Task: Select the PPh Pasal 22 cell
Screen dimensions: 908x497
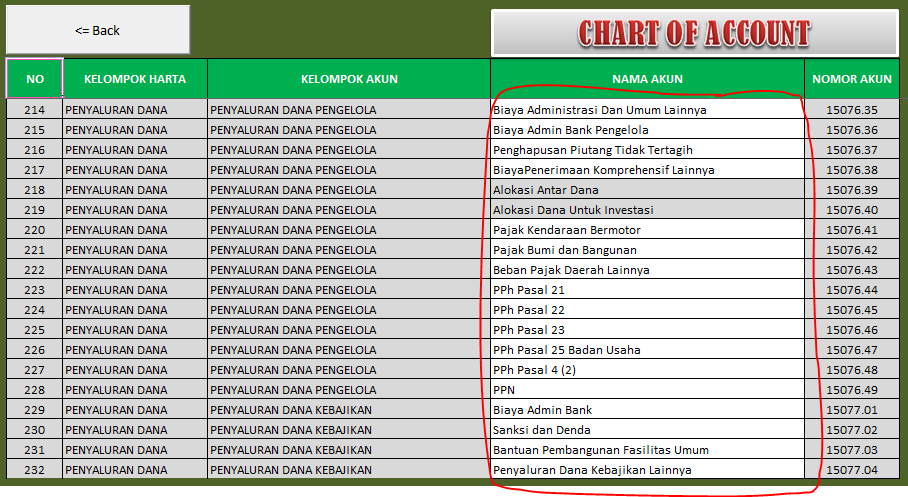Action: [x=647, y=309]
